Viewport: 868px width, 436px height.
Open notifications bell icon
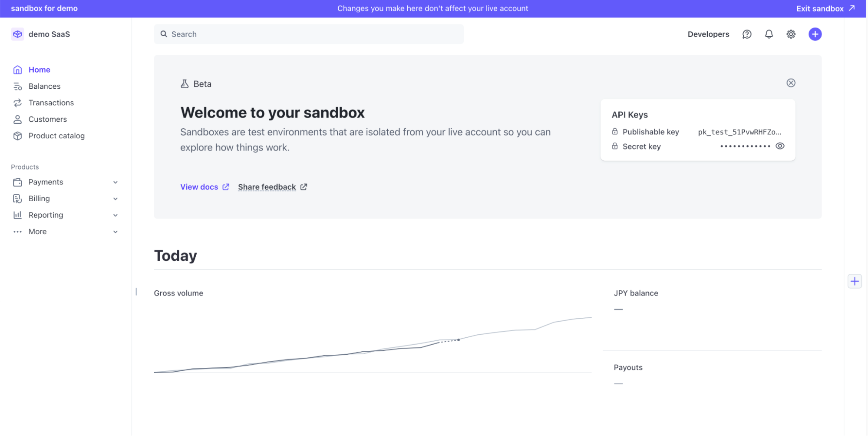[x=769, y=34]
